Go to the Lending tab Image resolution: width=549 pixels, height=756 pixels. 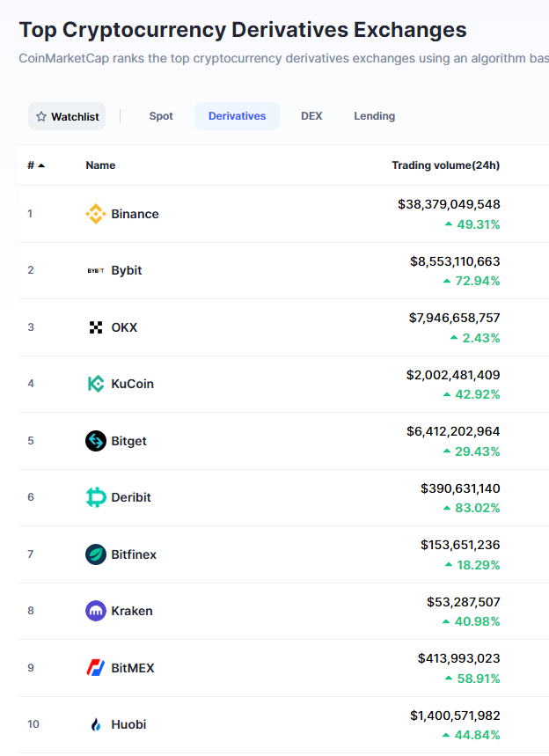pos(375,116)
